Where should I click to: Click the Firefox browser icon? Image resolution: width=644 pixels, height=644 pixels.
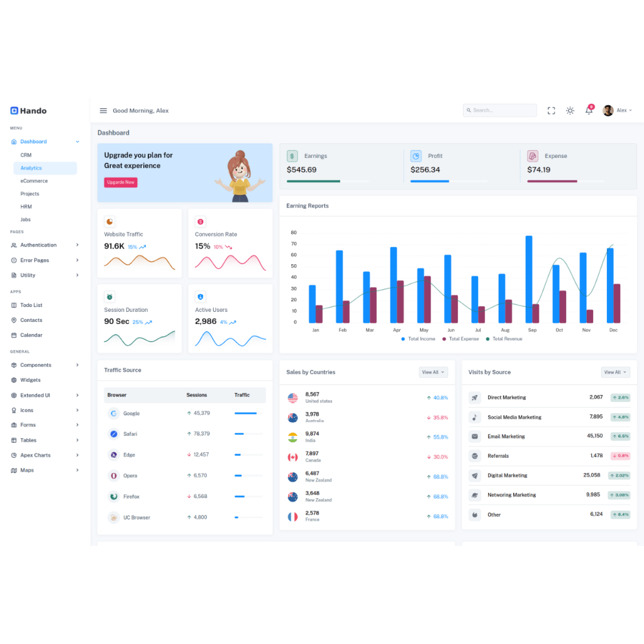(x=114, y=497)
